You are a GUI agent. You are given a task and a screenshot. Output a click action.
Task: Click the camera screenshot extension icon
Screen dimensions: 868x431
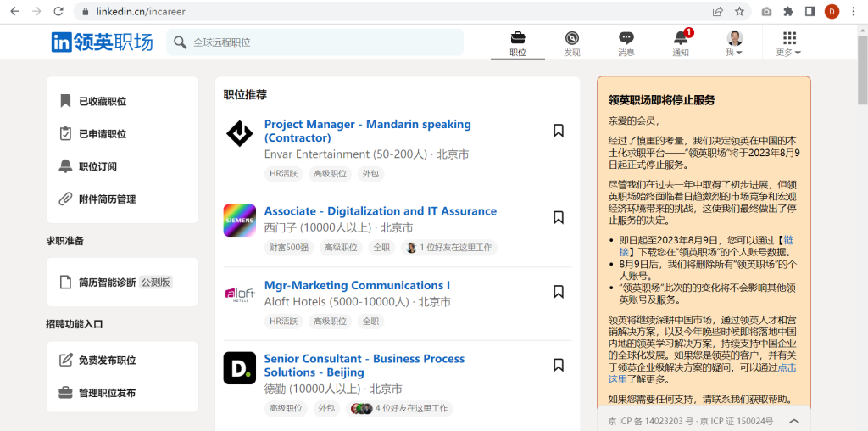pyautogui.click(x=766, y=11)
